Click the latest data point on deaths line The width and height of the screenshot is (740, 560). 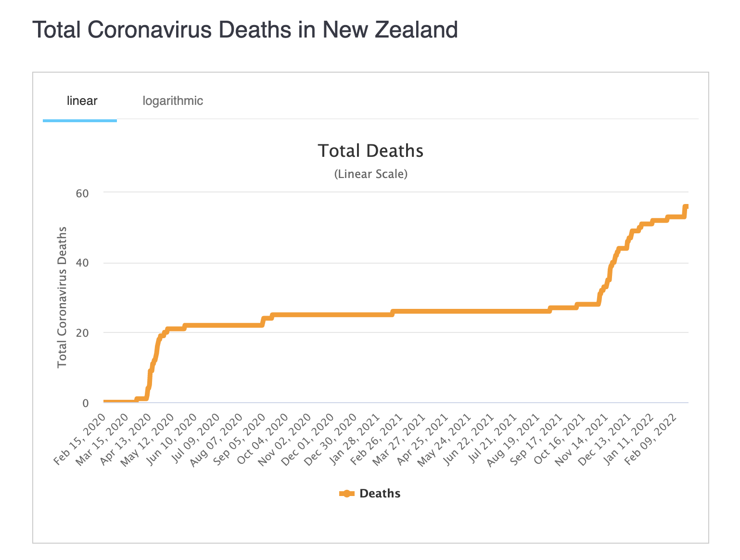pyautogui.click(x=686, y=207)
